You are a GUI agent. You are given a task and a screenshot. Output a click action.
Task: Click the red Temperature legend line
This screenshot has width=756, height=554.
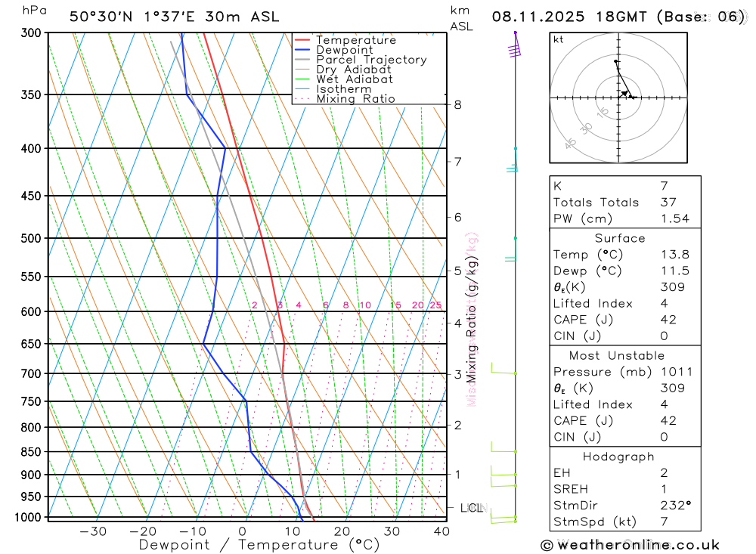[x=302, y=40]
